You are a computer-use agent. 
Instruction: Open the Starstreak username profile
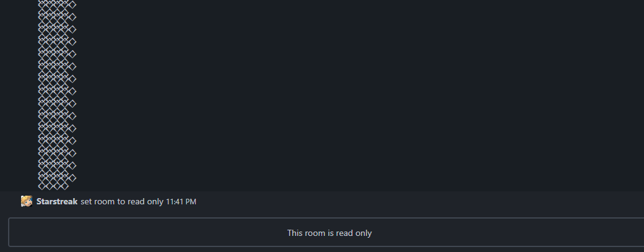(57, 202)
